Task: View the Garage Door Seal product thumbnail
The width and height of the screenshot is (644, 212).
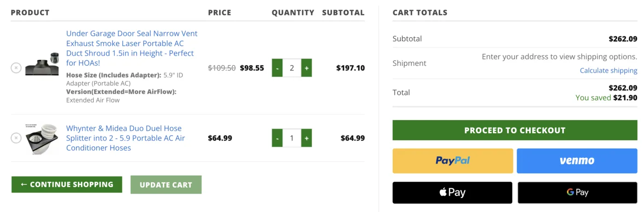Action: [42, 64]
